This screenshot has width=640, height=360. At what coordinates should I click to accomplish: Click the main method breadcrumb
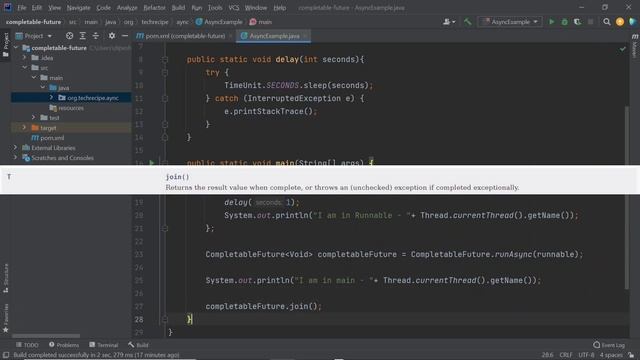(261, 22)
